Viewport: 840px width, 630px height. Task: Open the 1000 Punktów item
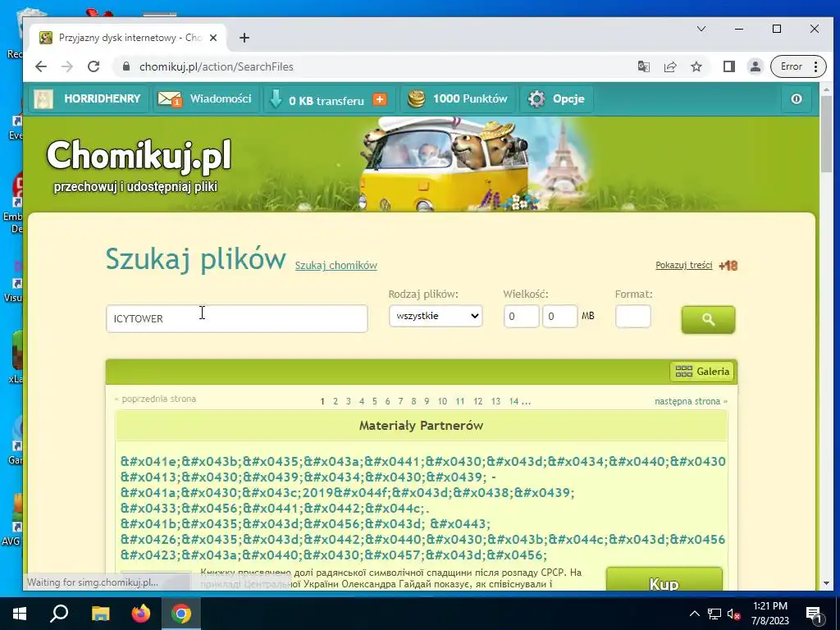[457, 98]
